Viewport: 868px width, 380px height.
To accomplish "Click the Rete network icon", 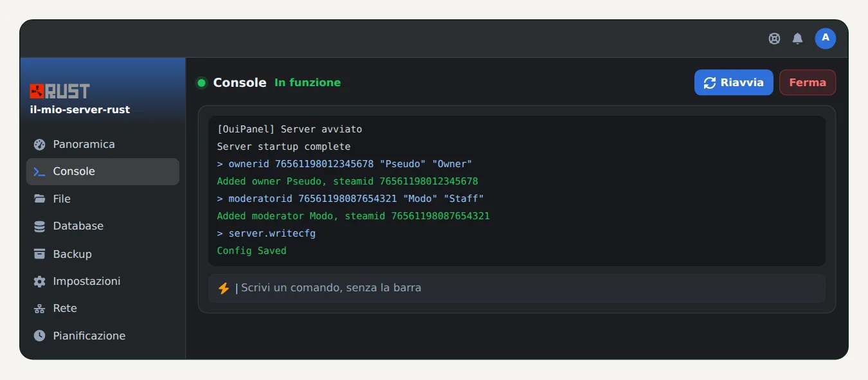I will pos(40,309).
